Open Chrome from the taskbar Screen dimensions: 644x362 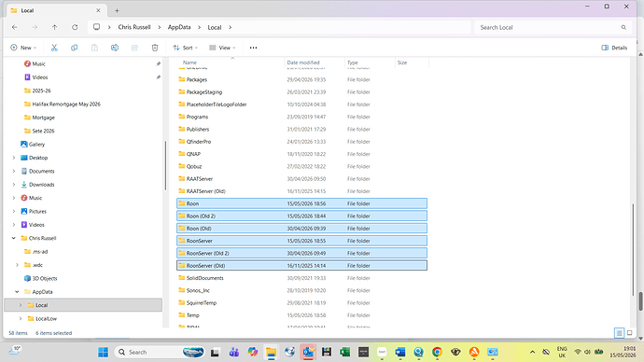point(437,352)
